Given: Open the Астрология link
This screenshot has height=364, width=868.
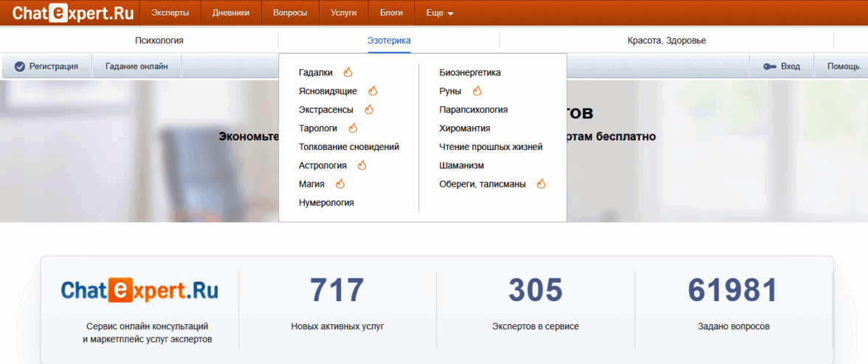Looking at the screenshot, I should click(x=323, y=165).
